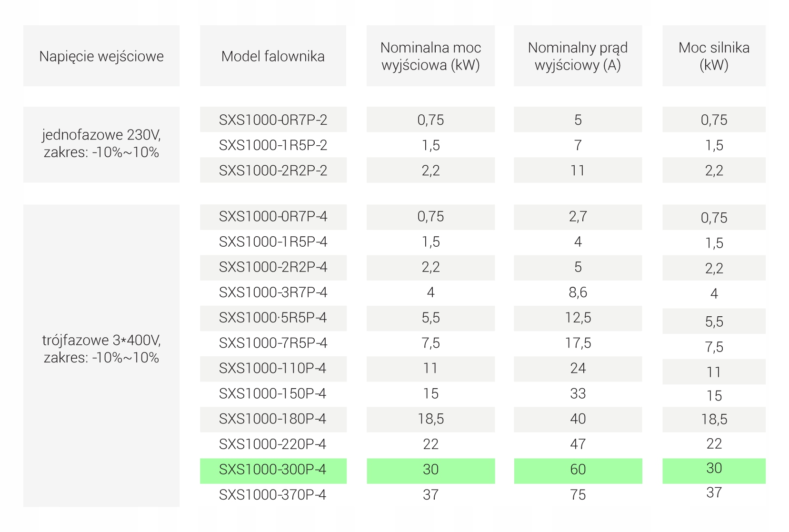Select model SXS1000-220P-4

click(273, 444)
